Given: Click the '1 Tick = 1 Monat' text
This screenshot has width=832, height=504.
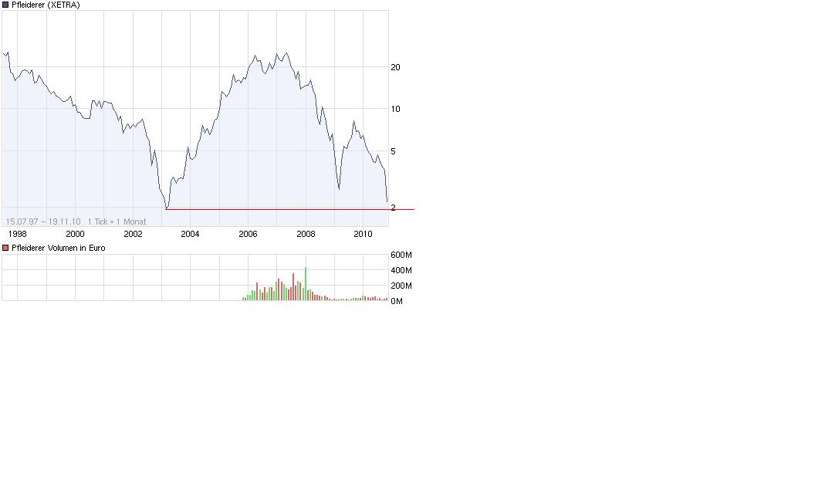Looking at the screenshot, I should 117,222.
